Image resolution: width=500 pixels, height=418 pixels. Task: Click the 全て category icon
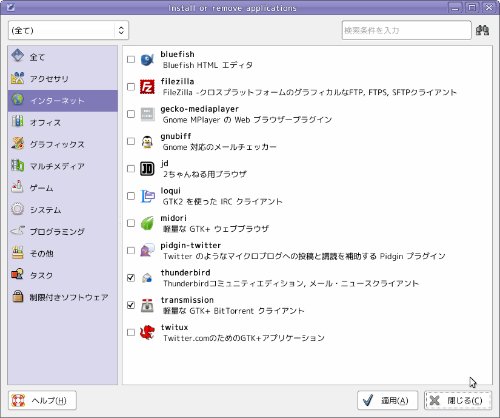(18, 56)
